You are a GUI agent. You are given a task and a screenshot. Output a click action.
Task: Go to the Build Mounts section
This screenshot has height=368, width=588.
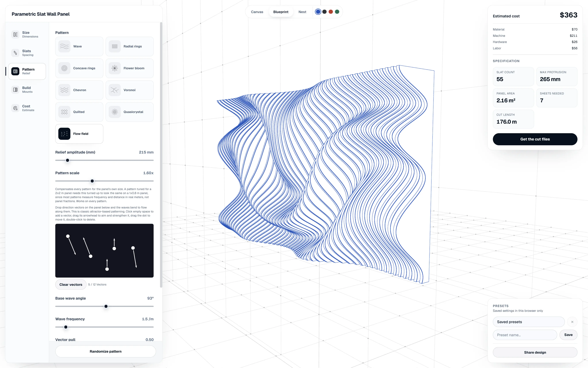27,90
